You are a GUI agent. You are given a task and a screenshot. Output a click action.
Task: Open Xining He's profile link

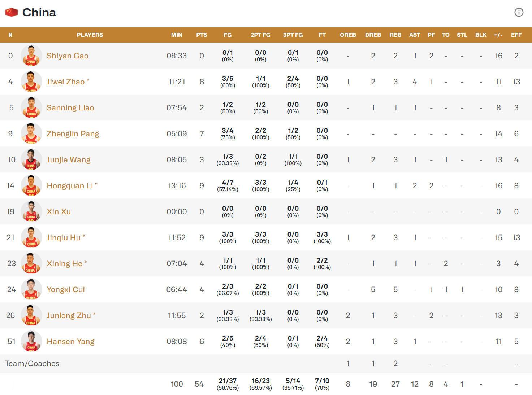click(x=65, y=263)
